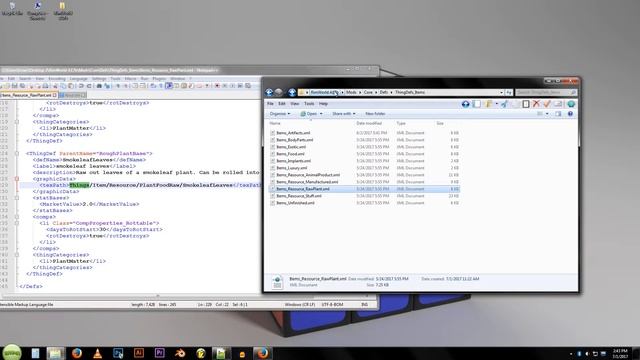Click Notepad++ Save toolbar icon
The width and height of the screenshot is (640, 360).
[15, 86]
